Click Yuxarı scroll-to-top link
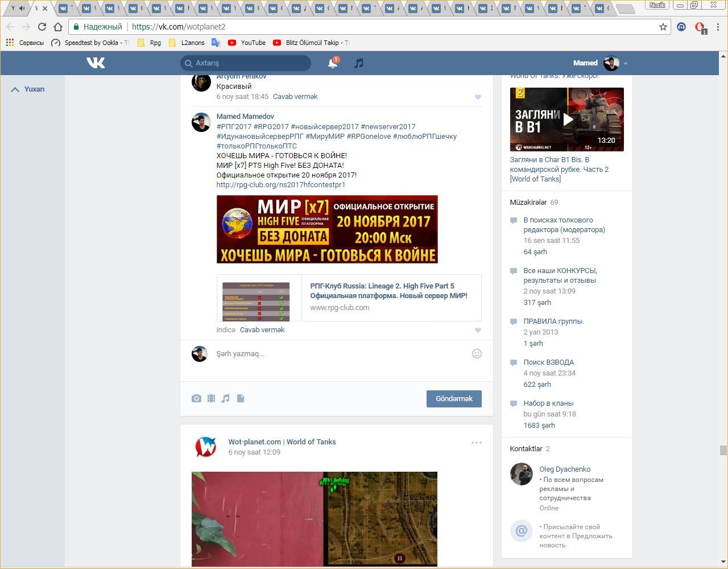The image size is (728, 569). pyautogui.click(x=28, y=89)
